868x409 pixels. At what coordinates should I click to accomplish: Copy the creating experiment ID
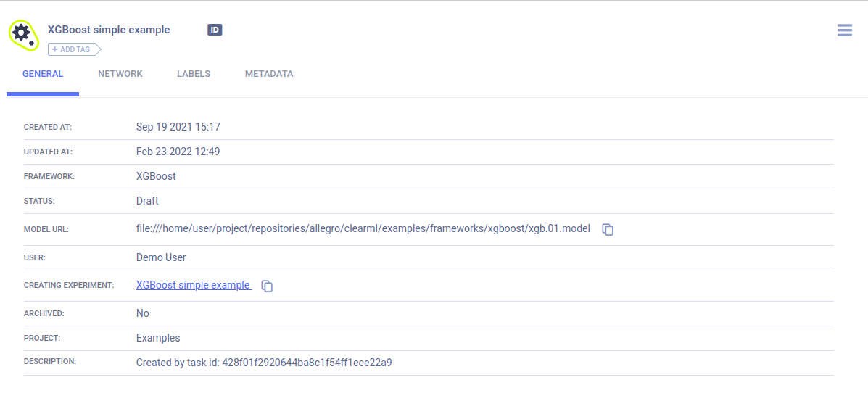click(267, 286)
